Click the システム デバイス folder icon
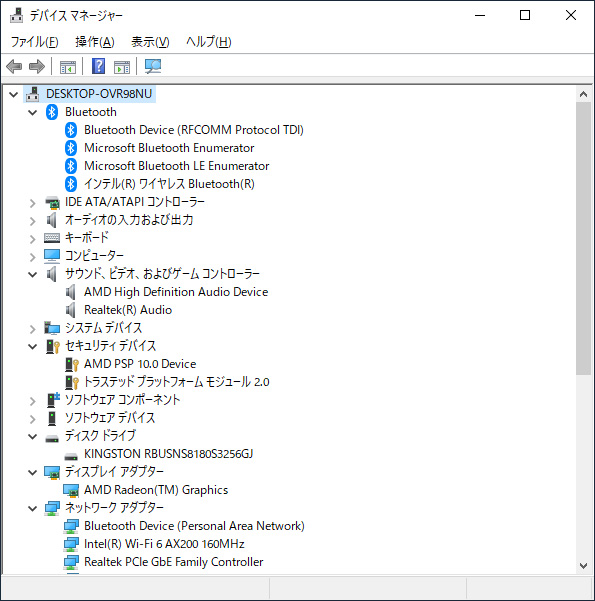Image resolution: width=595 pixels, height=601 pixels. tap(52, 328)
